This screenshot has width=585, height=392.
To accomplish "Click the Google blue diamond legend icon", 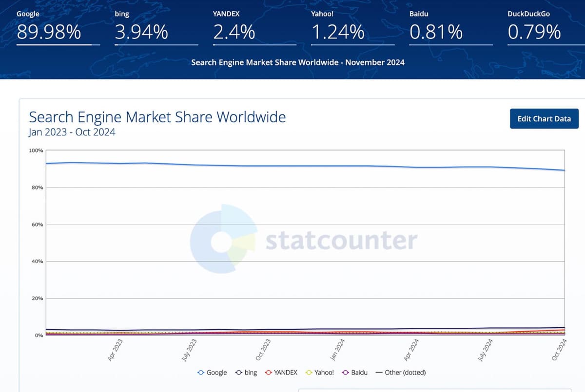I will coord(201,372).
